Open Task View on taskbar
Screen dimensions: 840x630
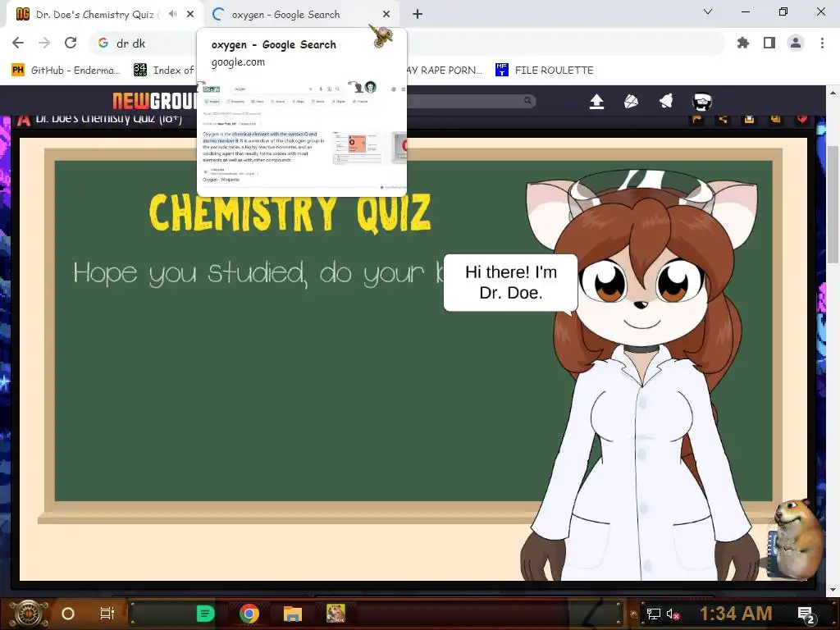(x=107, y=614)
